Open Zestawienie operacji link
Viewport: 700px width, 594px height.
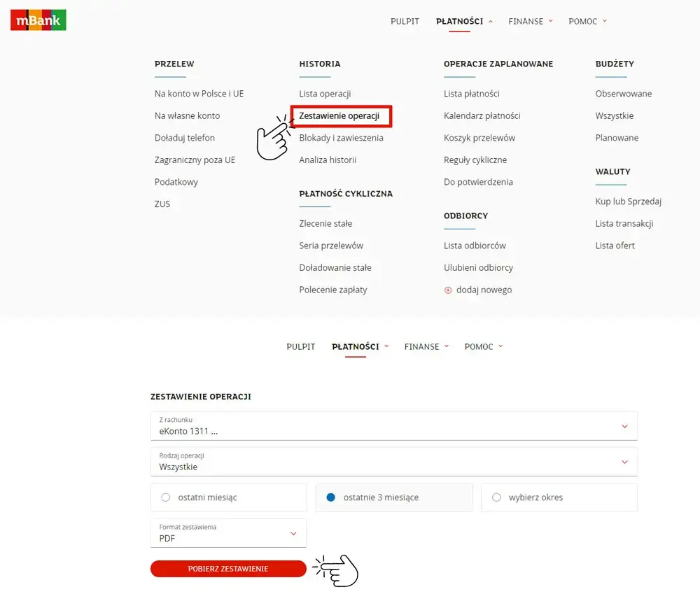pyautogui.click(x=339, y=116)
